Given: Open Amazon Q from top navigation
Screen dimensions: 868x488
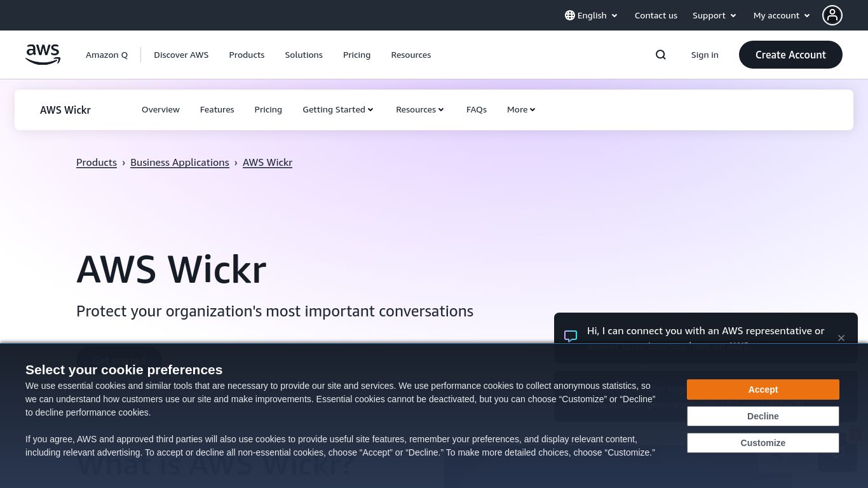Looking at the screenshot, I should (x=107, y=55).
